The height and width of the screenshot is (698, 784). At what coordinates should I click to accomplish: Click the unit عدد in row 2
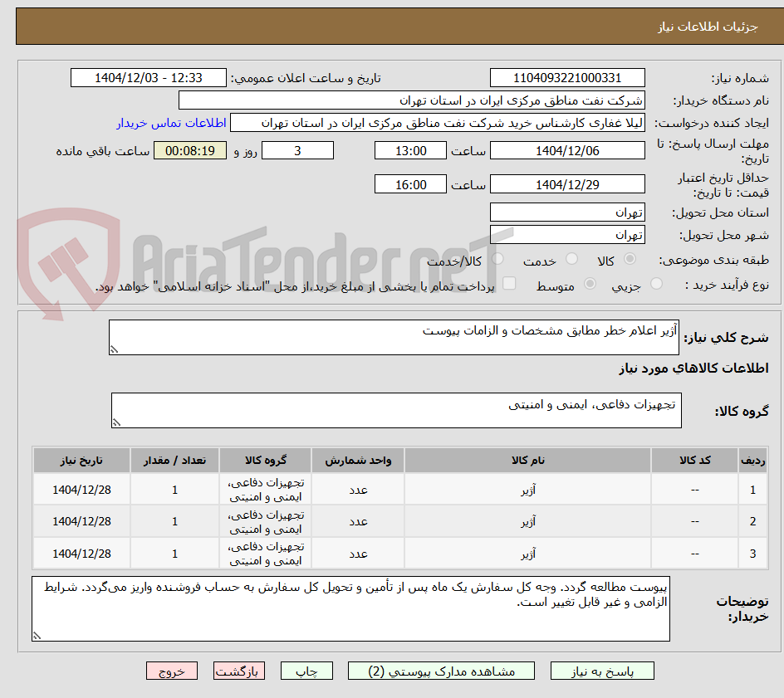click(358, 521)
